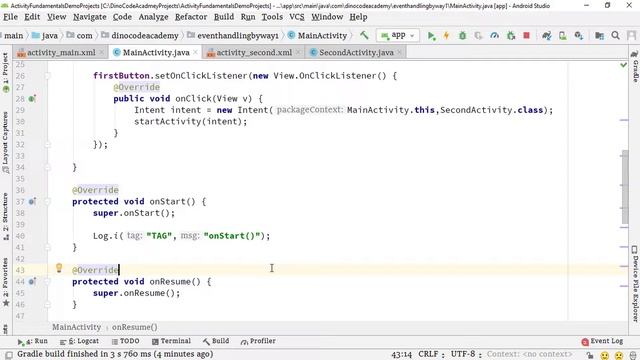The height and width of the screenshot is (360, 640).
Task: Click the tool window quick access icon in status bar
Action: (x=9, y=355)
